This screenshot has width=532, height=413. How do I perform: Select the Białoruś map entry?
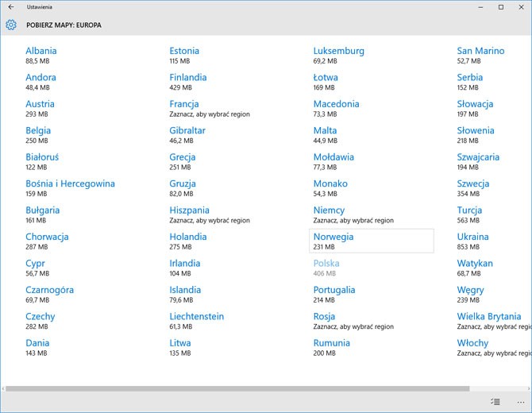42,161
